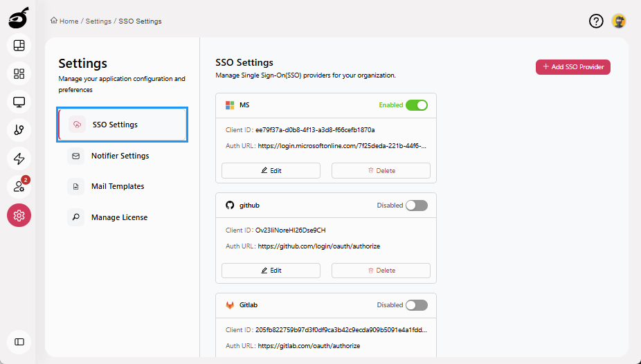Click the settings gear sidebar icon
The width and height of the screenshot is (641, 364).
[19, 215]
